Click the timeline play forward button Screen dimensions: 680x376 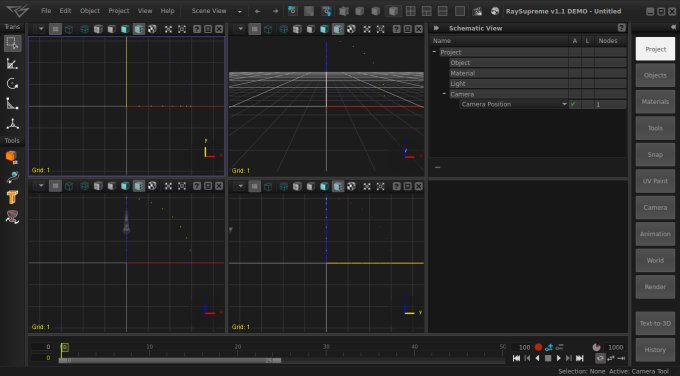(559, 358)
